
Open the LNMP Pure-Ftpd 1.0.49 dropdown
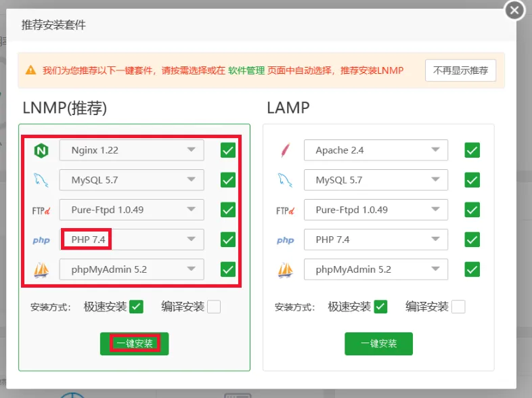pos(131,210)
